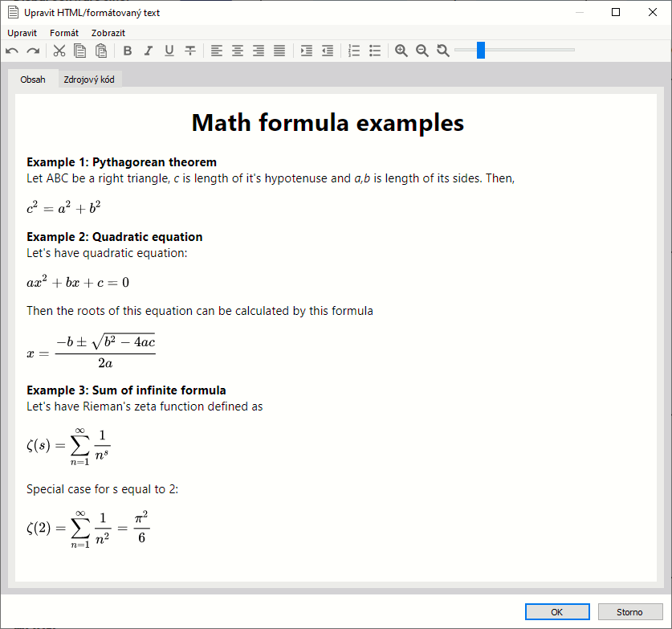Center align text

point(238,51)
